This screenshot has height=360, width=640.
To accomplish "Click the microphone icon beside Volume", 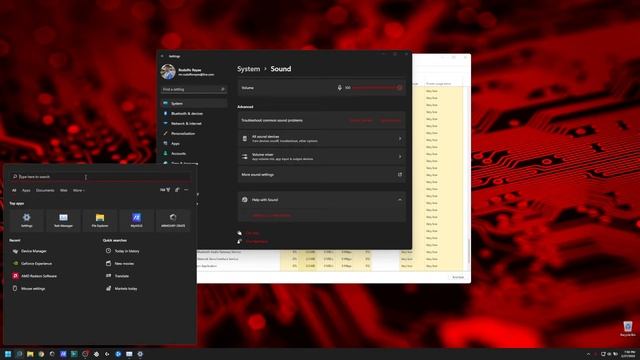I will [x=340, y=88].
